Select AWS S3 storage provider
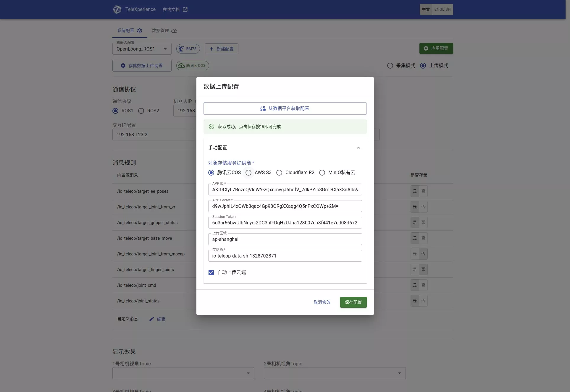The height and width of the screenshot is (392, 570). pyautogui.click(x=248, y=173)
